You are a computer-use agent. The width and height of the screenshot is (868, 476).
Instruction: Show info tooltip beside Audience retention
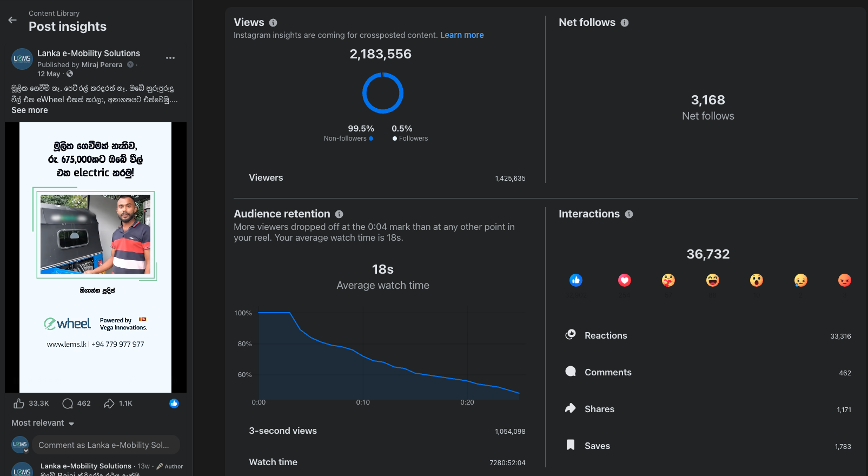(x=339, y=214)
